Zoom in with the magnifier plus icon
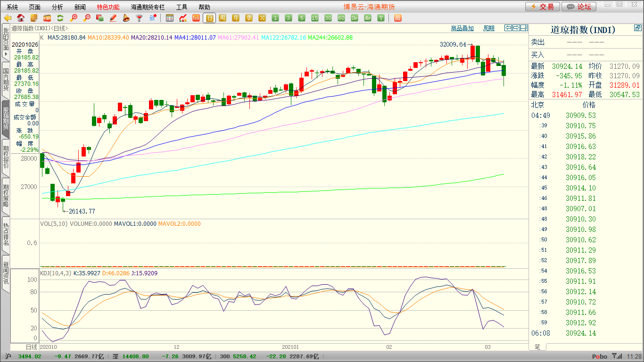 tap(73, 18)
